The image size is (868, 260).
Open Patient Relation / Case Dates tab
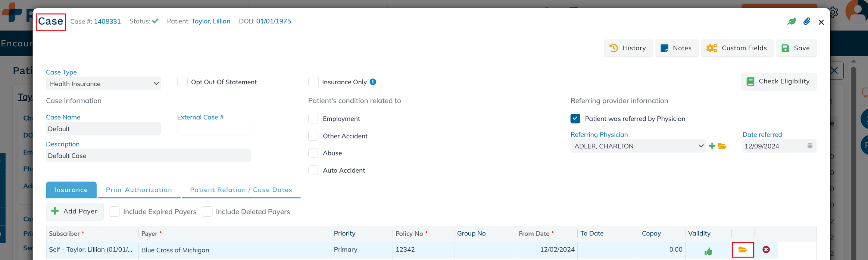(241, 190)
